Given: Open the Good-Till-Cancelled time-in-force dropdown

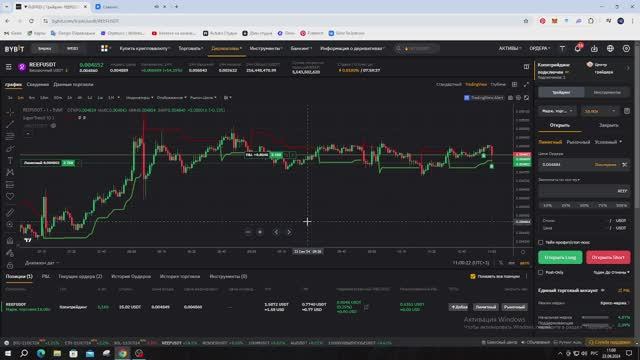Looking at the screenshot, I should pyautogui.click(x=611, y=272).
